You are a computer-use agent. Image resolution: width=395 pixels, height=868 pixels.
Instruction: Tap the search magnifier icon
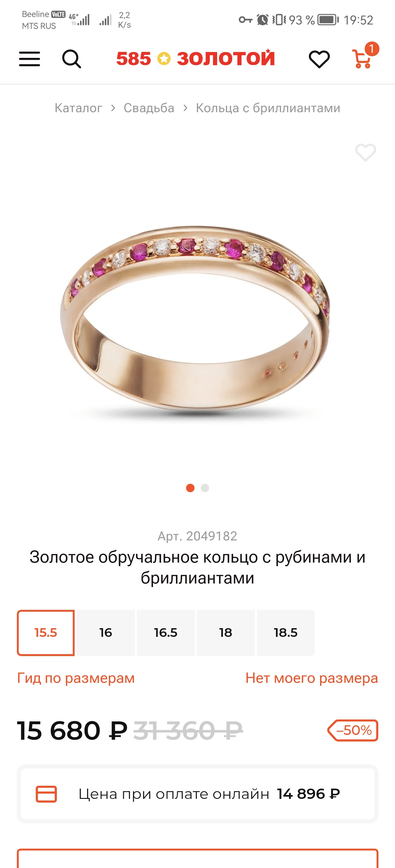[71, 59]
